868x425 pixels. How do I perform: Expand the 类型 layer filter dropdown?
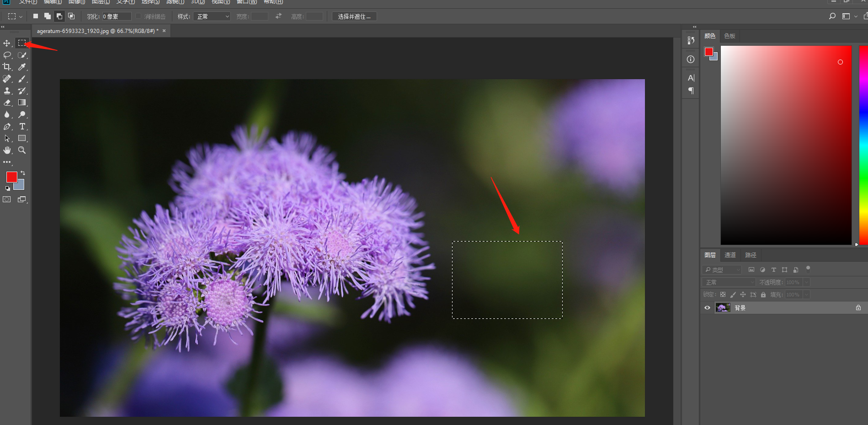pyautogui.click(x=722, y=270)
